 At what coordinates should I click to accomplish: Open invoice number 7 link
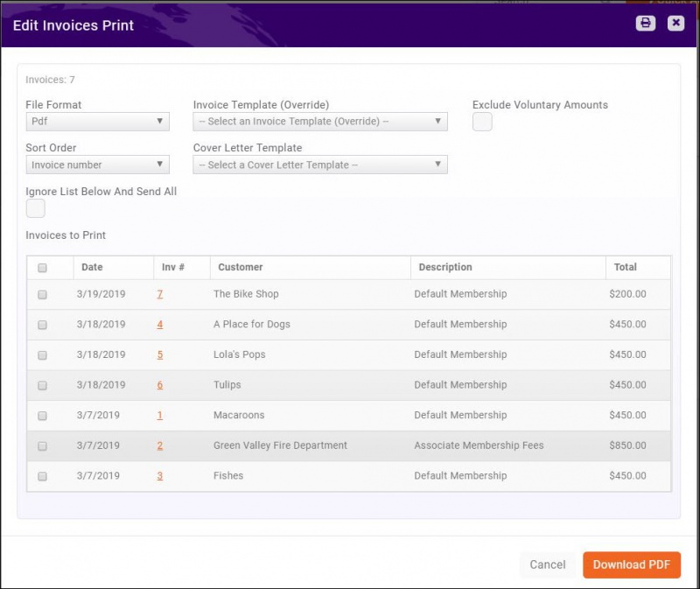click(159, 294)
